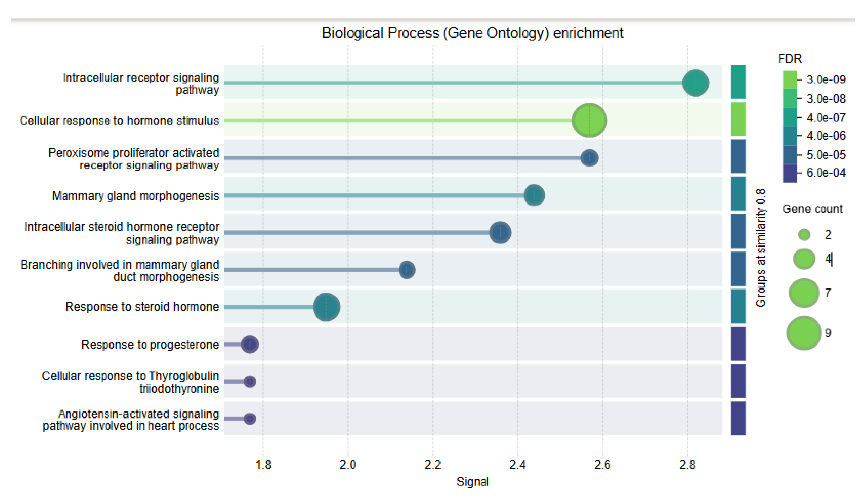Click the Response to progesterone data point

[250, 344]
